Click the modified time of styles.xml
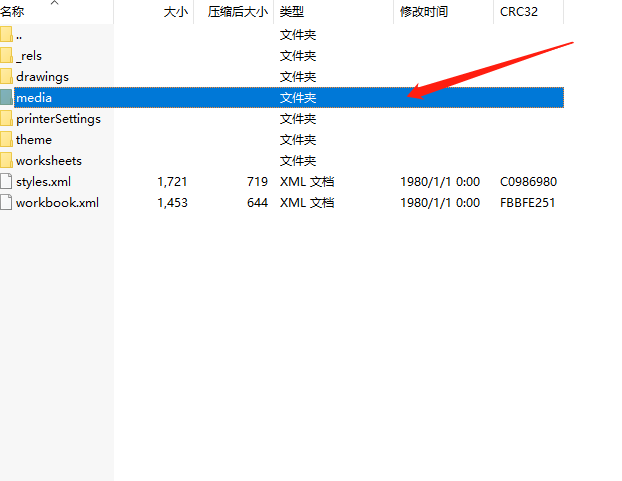Image resolution: width=622 pixels, height=481 pixels. 440,182
